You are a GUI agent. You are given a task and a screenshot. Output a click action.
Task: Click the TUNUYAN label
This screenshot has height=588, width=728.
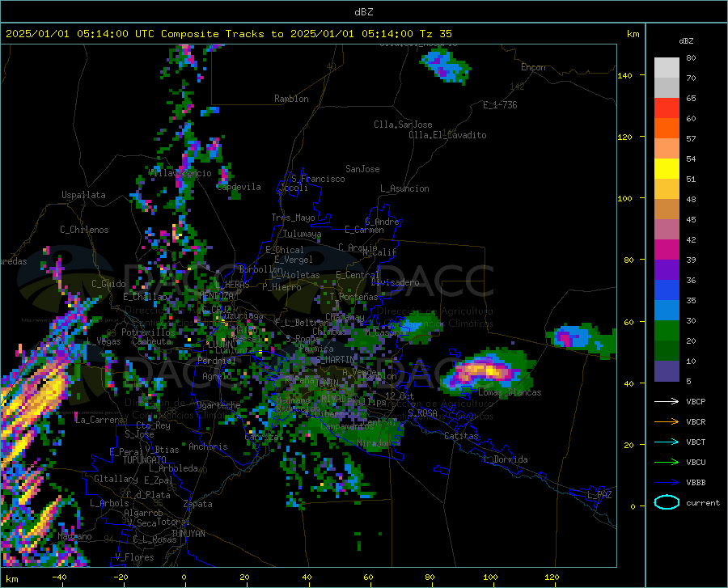188,534
